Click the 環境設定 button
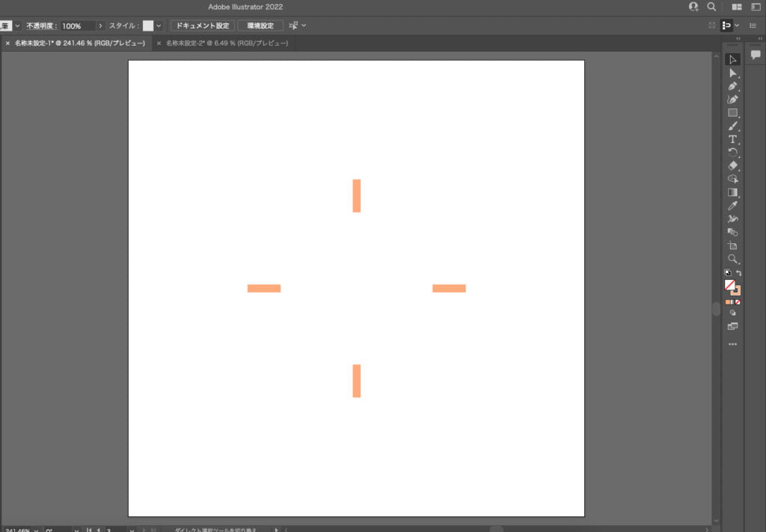The height and width of the screenshot is (532, 766). (260, 25)
